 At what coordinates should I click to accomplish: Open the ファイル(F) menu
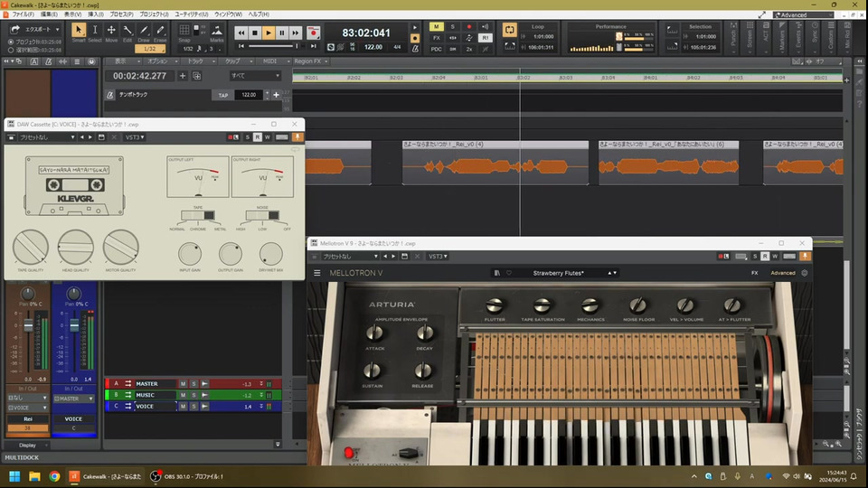24,14
